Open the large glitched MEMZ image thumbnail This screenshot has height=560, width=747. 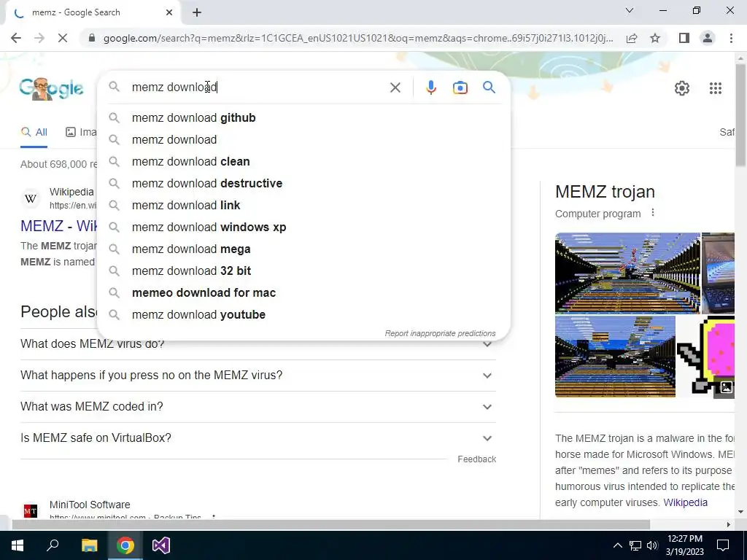tap(627, 273)
